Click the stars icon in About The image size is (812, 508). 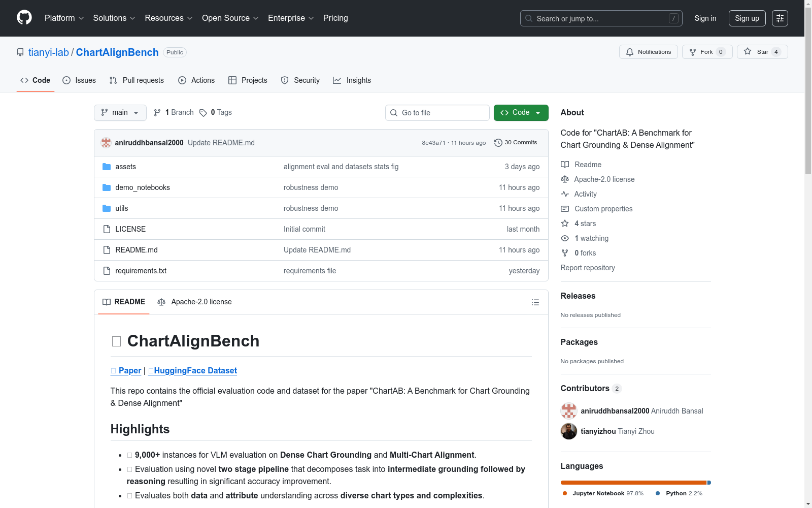click(x=565, y=224)
